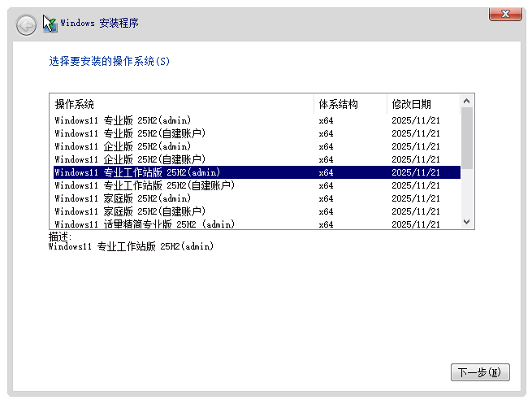Select Windows11 专业版 25H2(自建账户) entry

129,133
